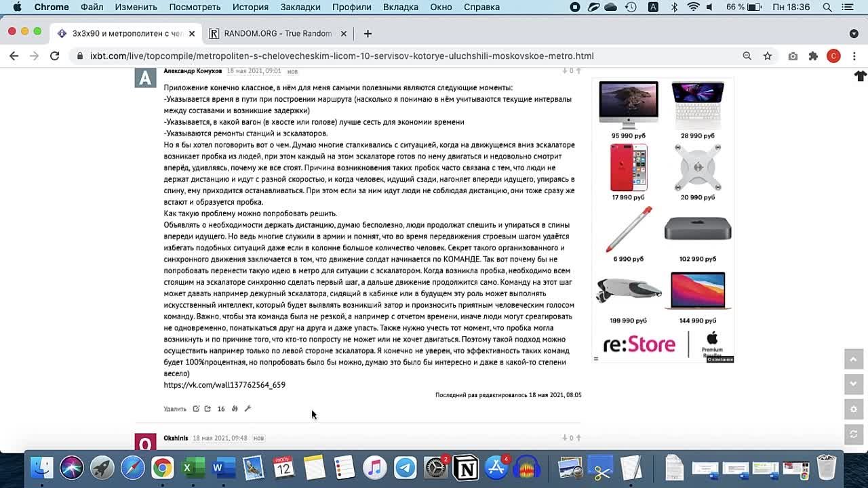Screen dimensions: 868x488
Task: Upvote the Okshinis comment
Action: (x=578, y=438)
